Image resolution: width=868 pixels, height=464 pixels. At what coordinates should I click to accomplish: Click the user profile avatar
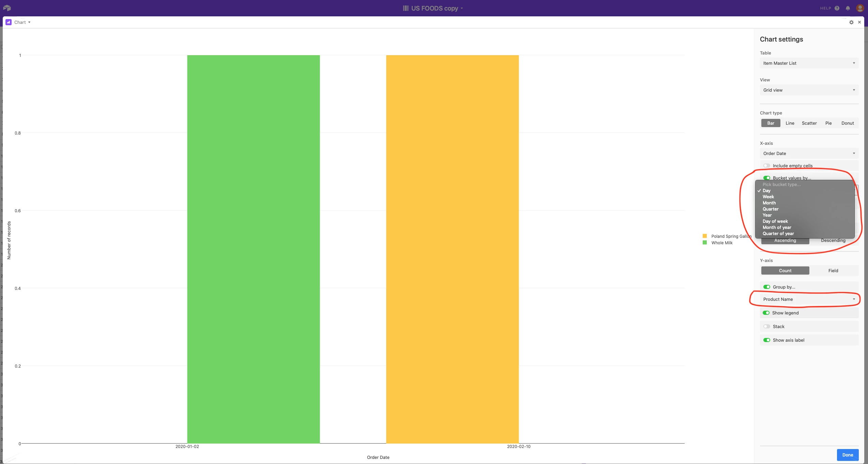click(860, 8)
